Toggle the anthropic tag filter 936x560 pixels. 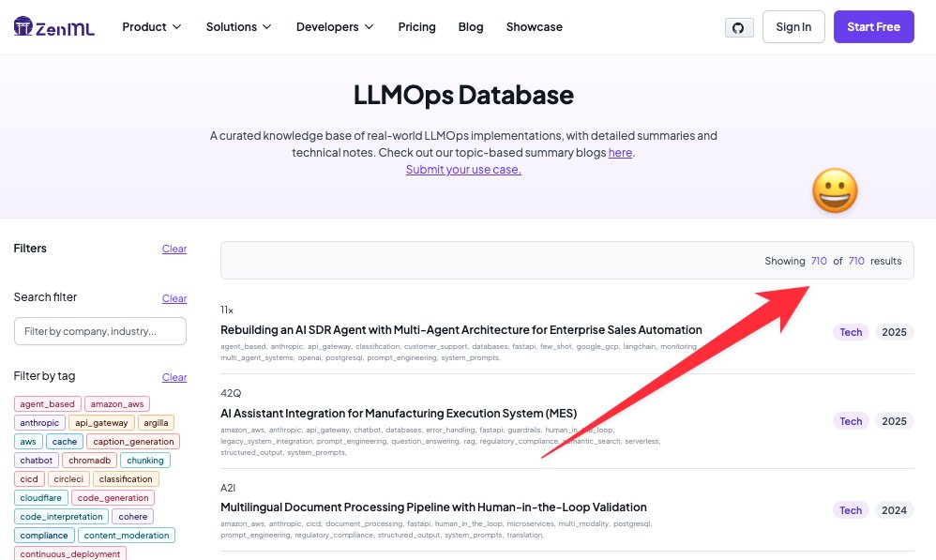(39, 423)
